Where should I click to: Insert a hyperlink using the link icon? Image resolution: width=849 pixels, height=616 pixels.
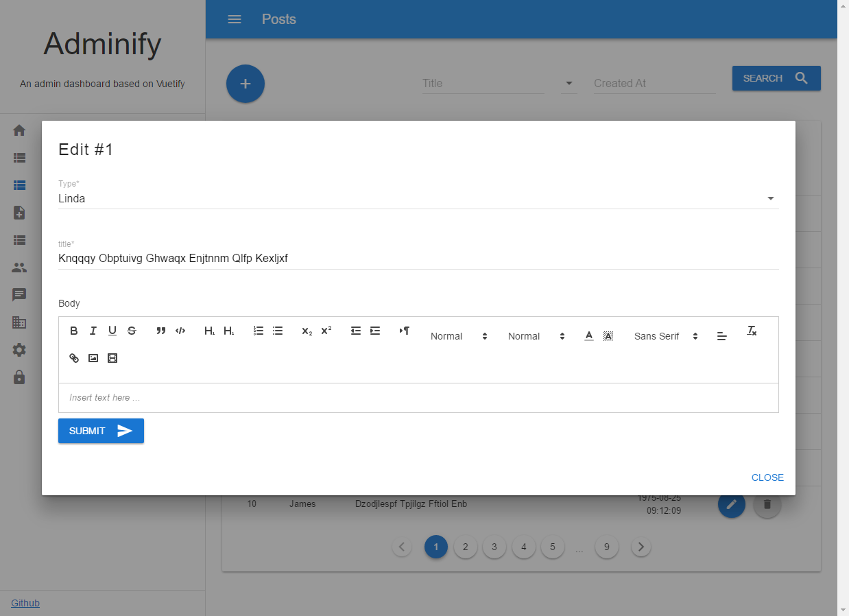click(74, 358)
